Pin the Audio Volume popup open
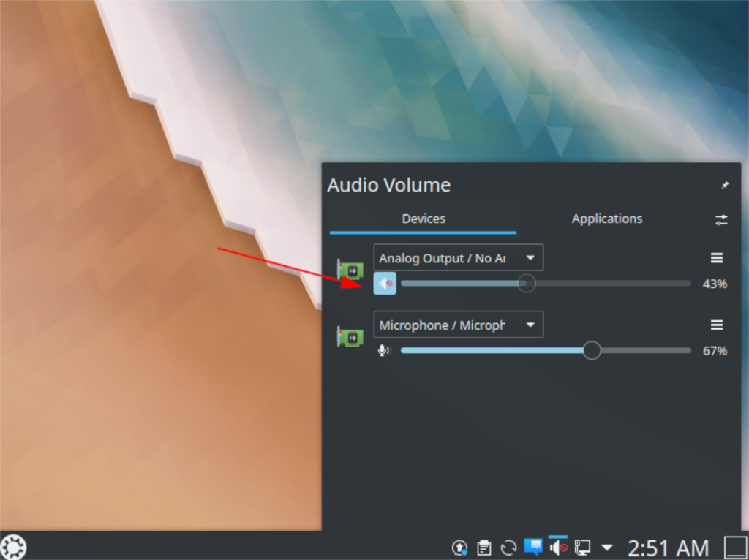This screenshot has height=560, width=749. coord(723,185)
